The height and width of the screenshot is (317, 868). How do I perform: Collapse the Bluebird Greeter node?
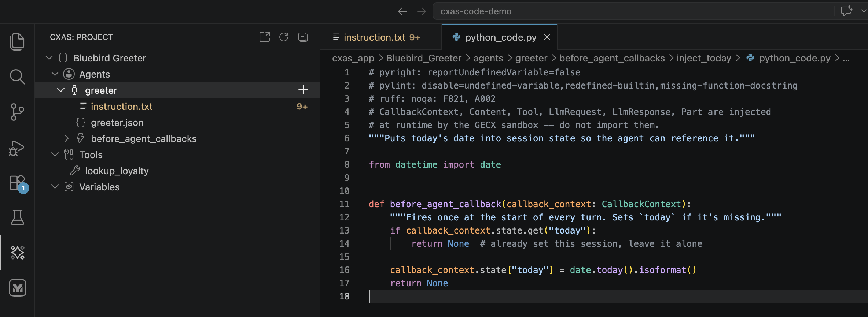[x=49, y=58]
